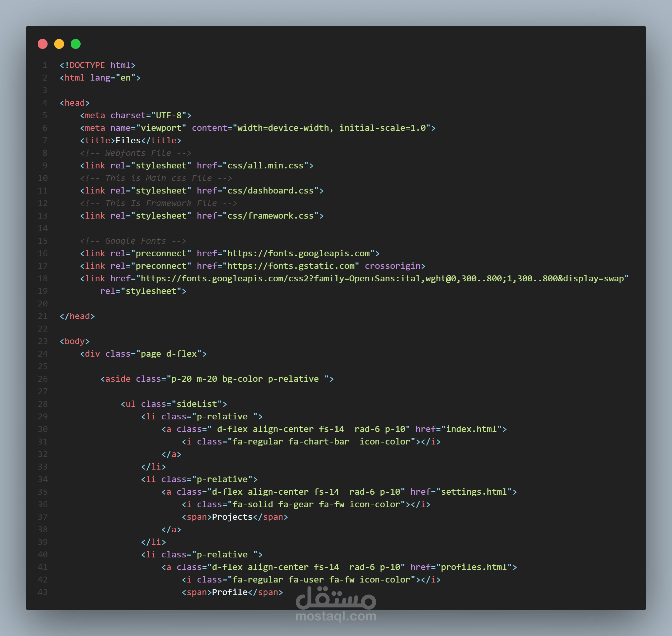Click the profiles.html href value
Screen dimensions: 672x636
point(473,567)
